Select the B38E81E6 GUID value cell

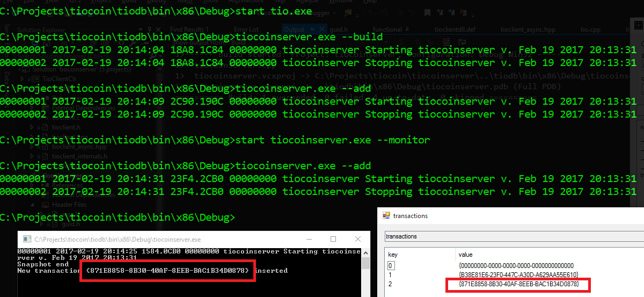point(518,274)
